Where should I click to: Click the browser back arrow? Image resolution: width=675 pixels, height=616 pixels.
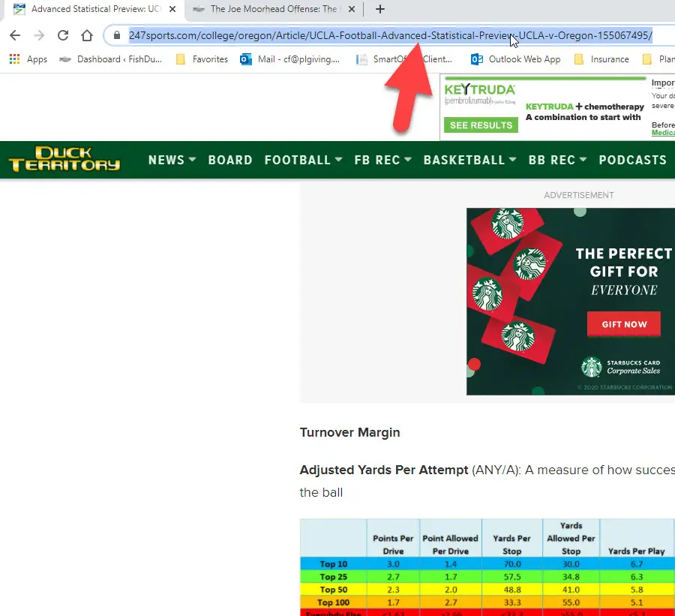pyautogui.click(x=15, y=35)
